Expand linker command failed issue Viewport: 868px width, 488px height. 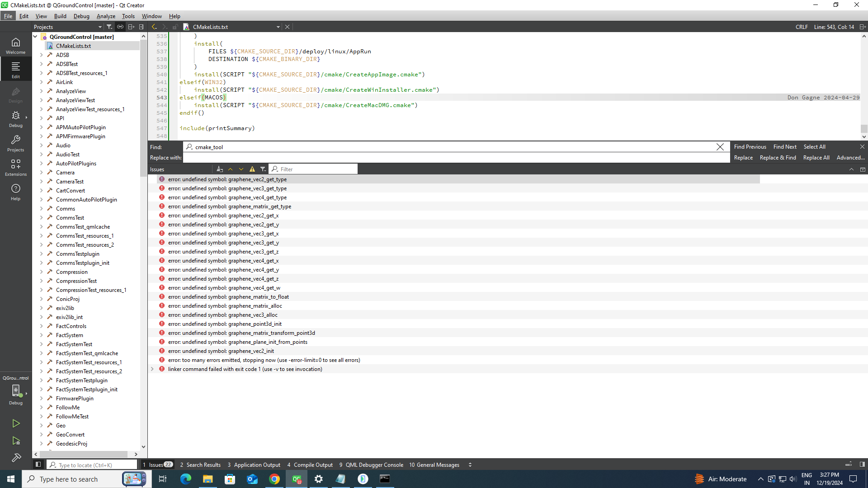(152, 369)
